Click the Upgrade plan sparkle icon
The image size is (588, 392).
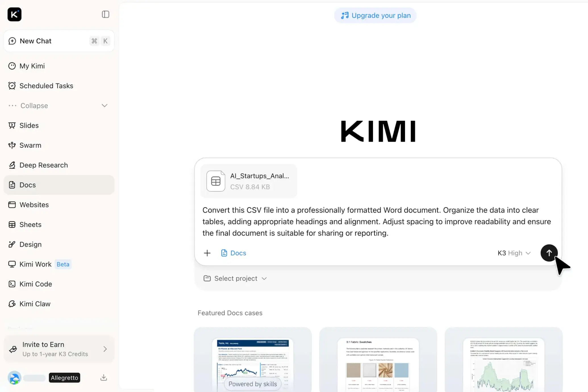(345, 15)
